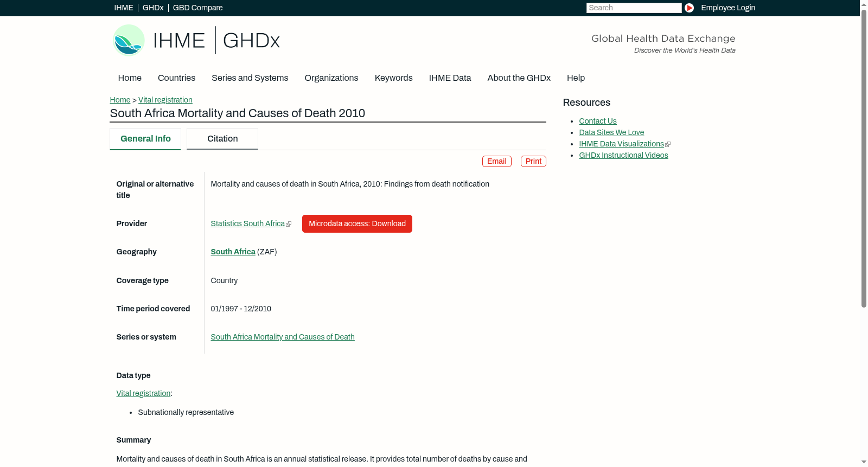The height and width of the screenshot is (467, 868).
Task: Open GHDx Instructional Videos link
Action: point(623,155)
